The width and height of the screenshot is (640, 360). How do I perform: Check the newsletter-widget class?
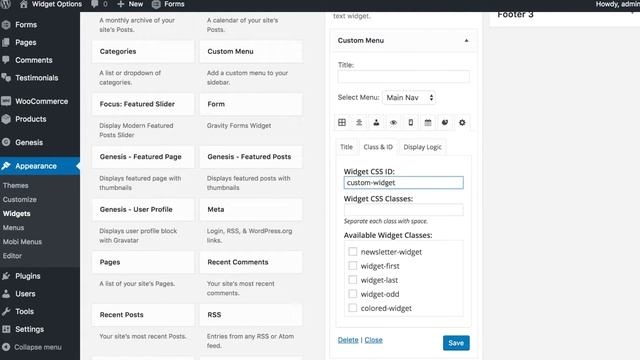(x=353, y=251)
